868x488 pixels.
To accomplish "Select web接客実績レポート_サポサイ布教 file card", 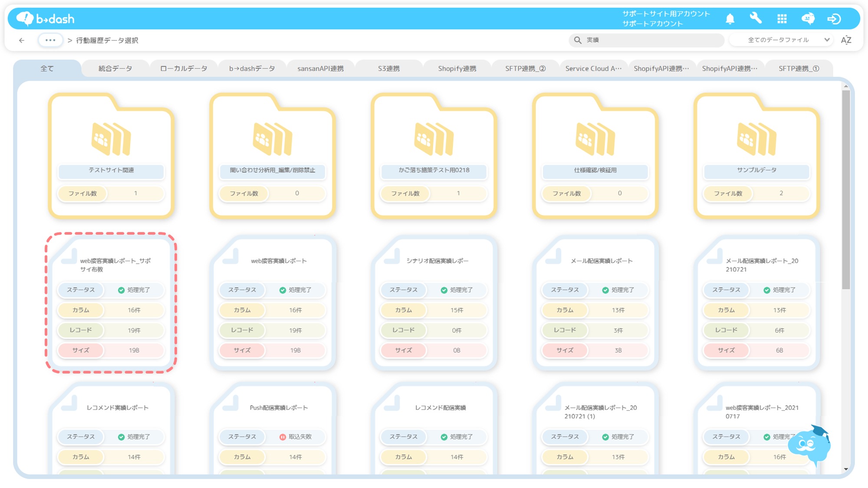I will tap(111, 302).
